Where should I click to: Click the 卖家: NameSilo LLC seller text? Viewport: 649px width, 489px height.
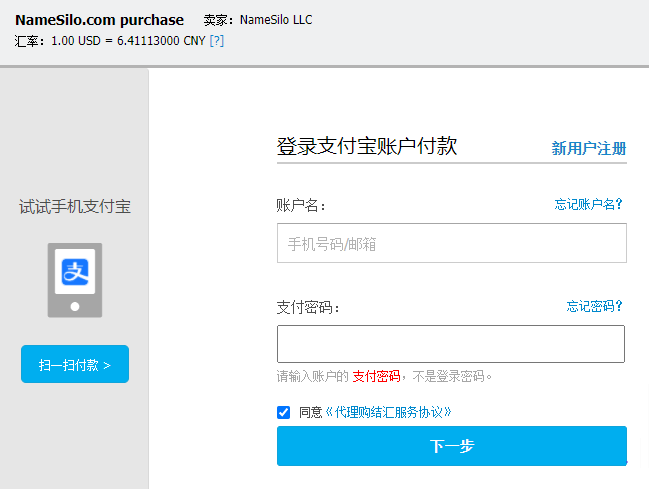(258, 20)
